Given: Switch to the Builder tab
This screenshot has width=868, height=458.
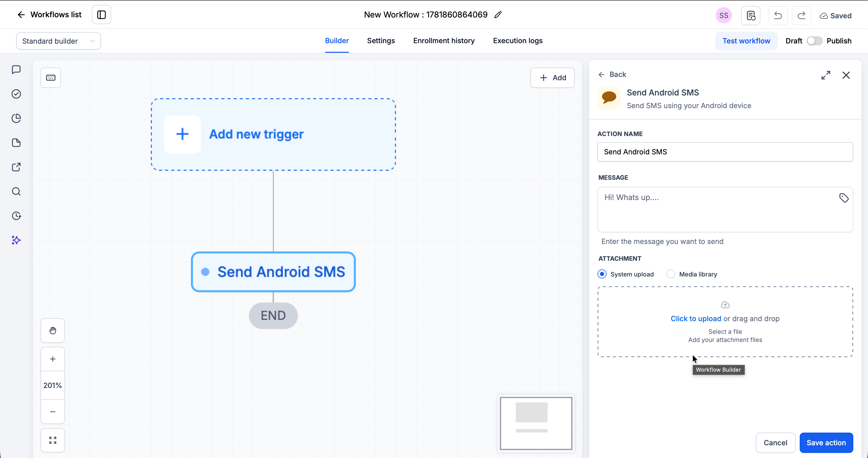Looking at the screenshot, I should point(337,41).
